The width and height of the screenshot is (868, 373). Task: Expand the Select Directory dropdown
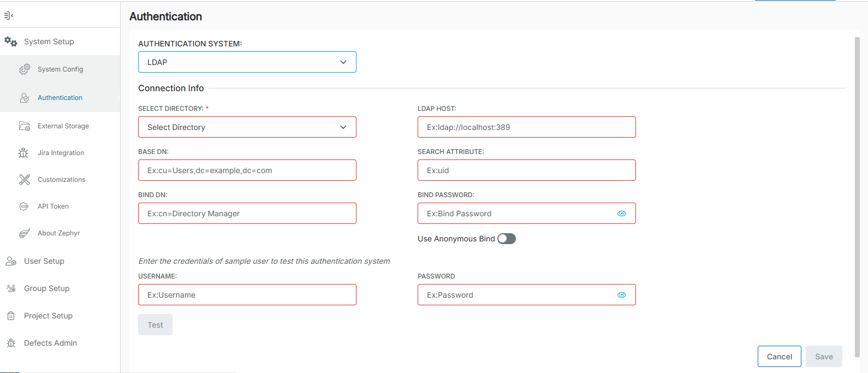point(247,127)
